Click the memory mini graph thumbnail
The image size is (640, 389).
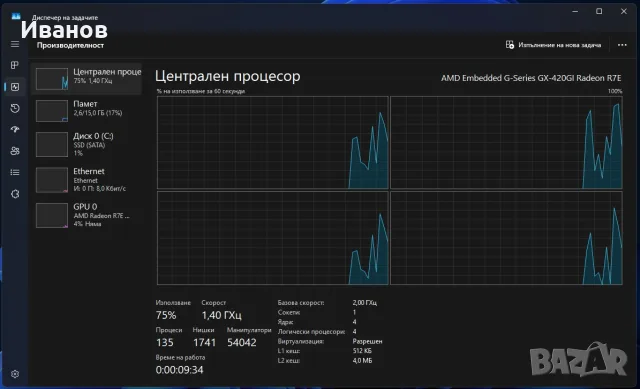pyautogui.click(x=52, y=111)
